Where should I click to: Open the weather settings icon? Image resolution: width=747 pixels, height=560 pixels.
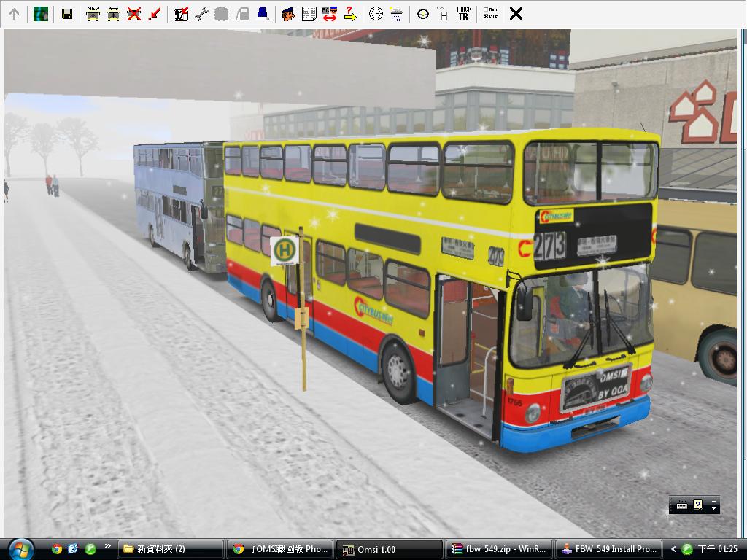tap(396, 14)
